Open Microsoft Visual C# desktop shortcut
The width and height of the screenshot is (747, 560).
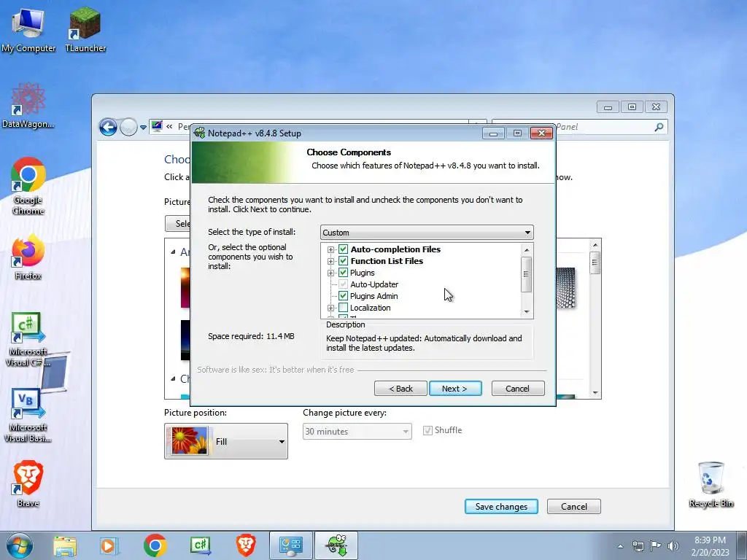(28, 340)
